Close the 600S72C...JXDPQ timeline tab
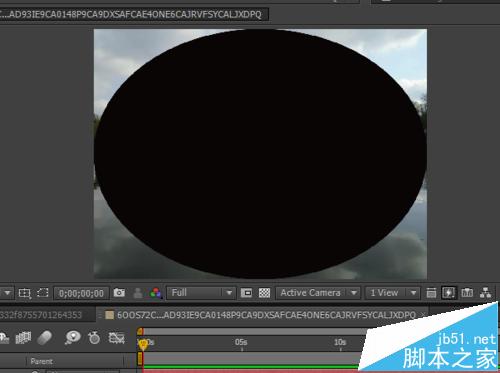 [x=423, y=314]
